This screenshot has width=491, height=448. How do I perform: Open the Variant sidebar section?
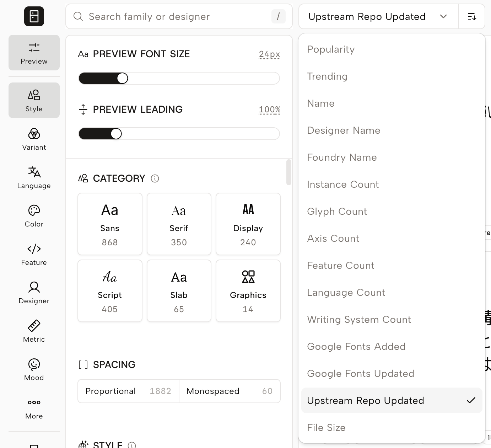click(x=34, y=139)
